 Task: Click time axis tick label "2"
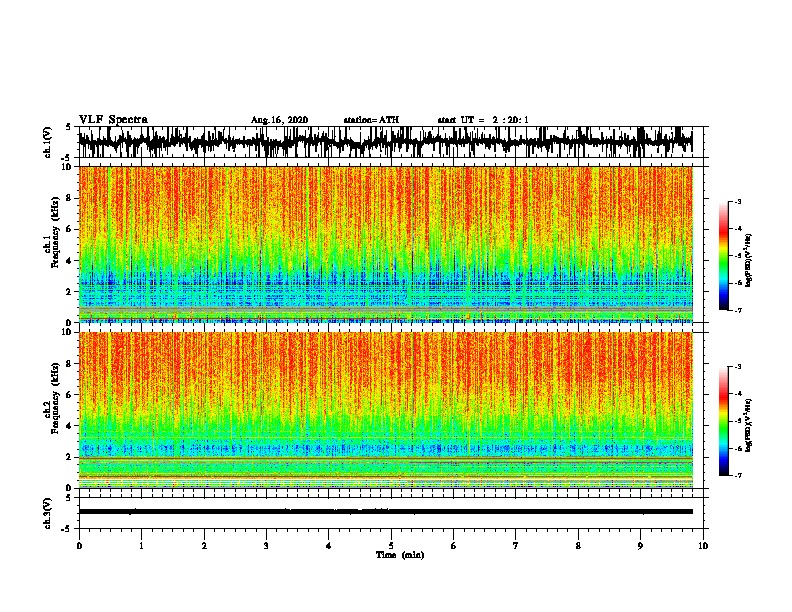204,546
